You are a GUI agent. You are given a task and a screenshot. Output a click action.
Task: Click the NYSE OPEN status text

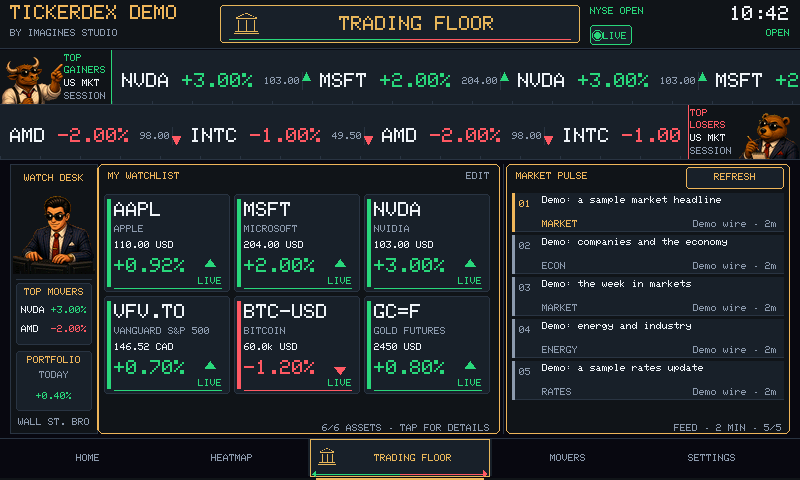pos(616,11)
